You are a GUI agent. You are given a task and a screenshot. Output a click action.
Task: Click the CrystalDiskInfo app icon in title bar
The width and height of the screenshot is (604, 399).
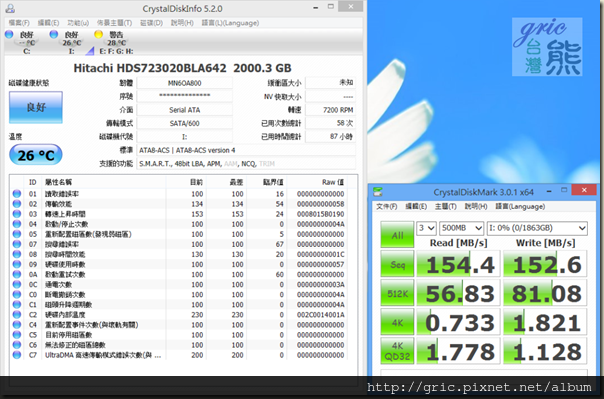point(10,8)
